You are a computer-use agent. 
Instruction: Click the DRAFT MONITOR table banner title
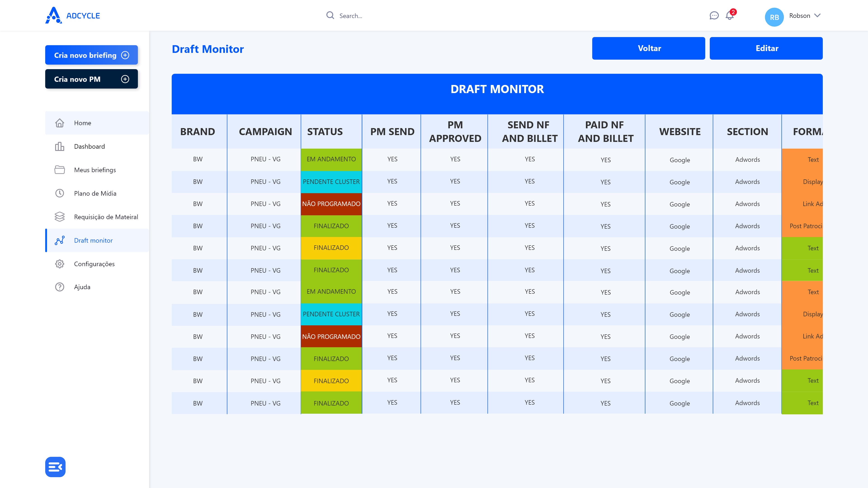coord(497,89)
